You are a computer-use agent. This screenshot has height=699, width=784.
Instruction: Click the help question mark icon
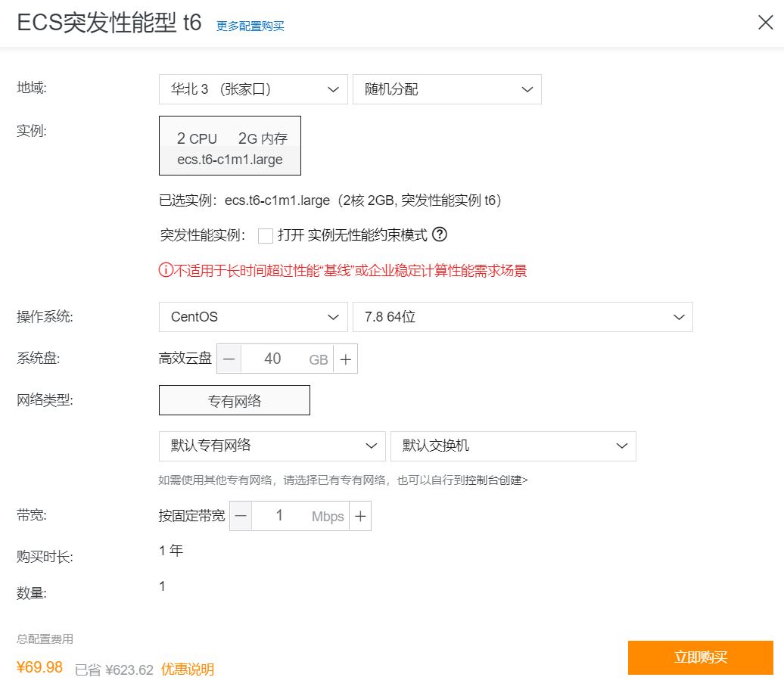coord(440,235)
